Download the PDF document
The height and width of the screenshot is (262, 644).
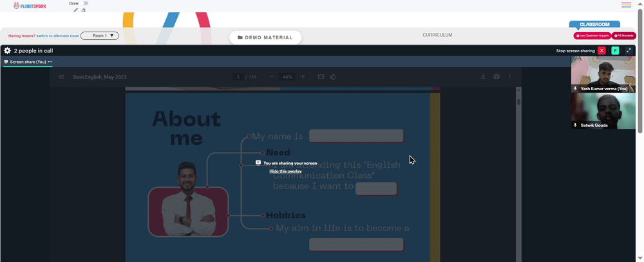pyautogui.click(x=484, y=77)
